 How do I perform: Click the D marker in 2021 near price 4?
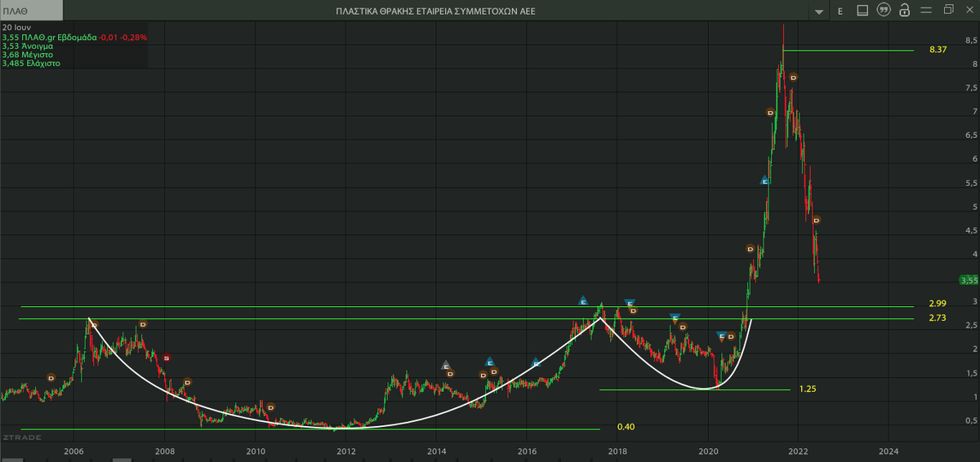tap(750, 248)
